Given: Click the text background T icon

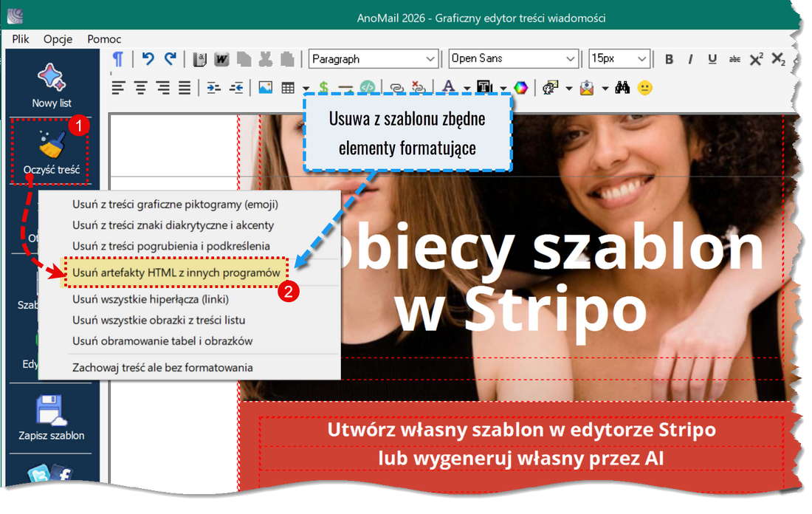Looking at the screenshot, I should 484,86.
